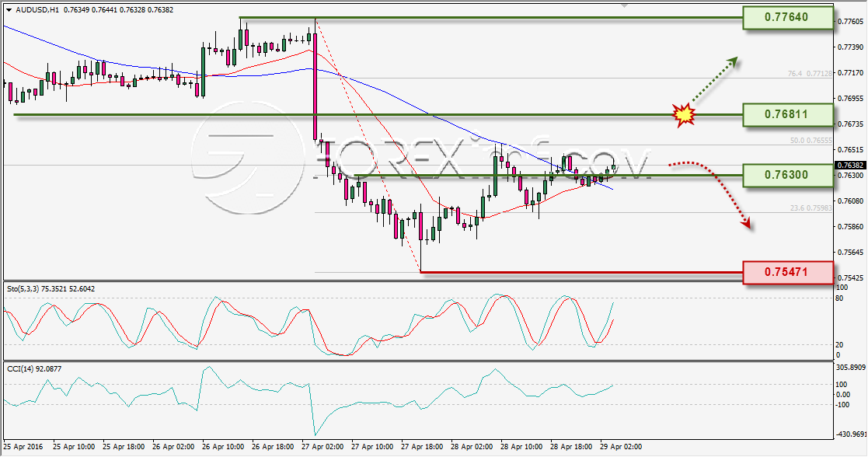Click the 26 Apr 02:00 time label
Screen dimensions: 868x457
coord(173,446)
